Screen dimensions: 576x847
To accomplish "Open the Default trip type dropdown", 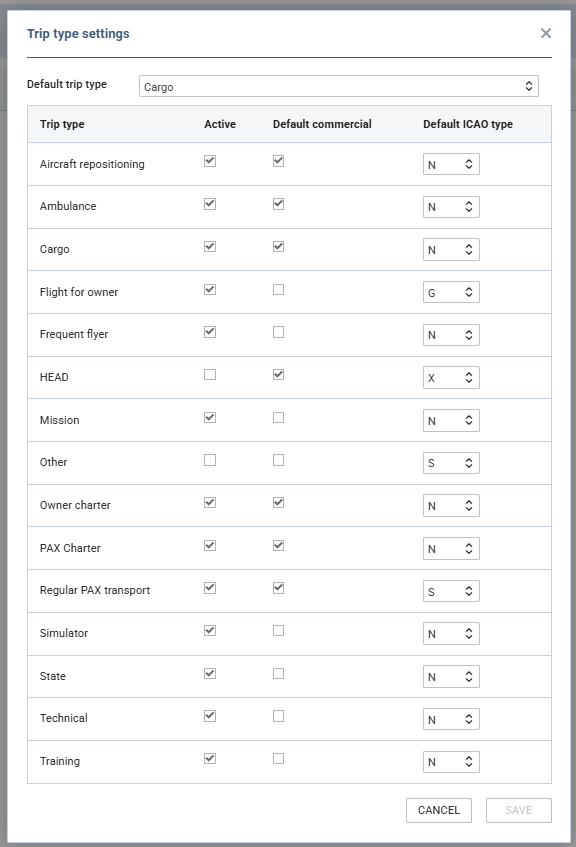I will click(x=339, y=86).
